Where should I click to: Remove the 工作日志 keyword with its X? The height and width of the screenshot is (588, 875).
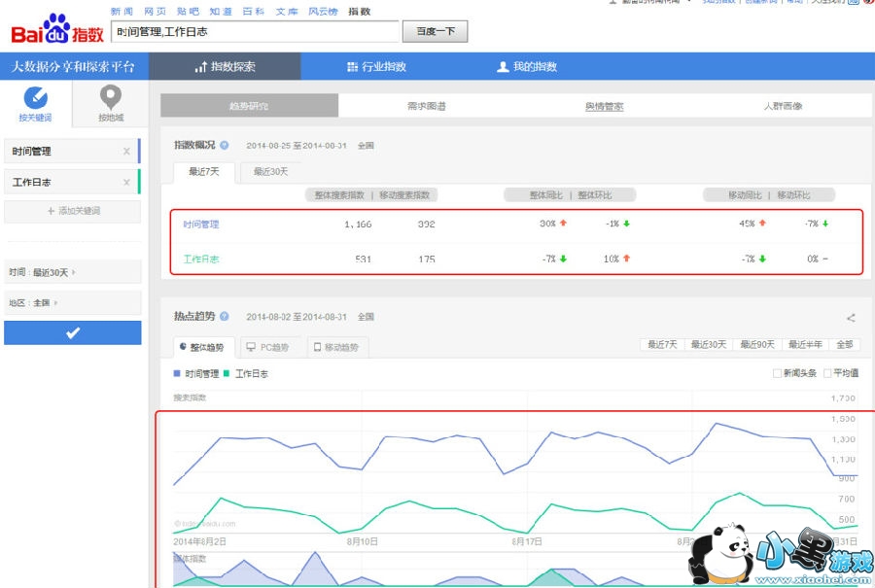pyautogui.click(x=126, y=183)
